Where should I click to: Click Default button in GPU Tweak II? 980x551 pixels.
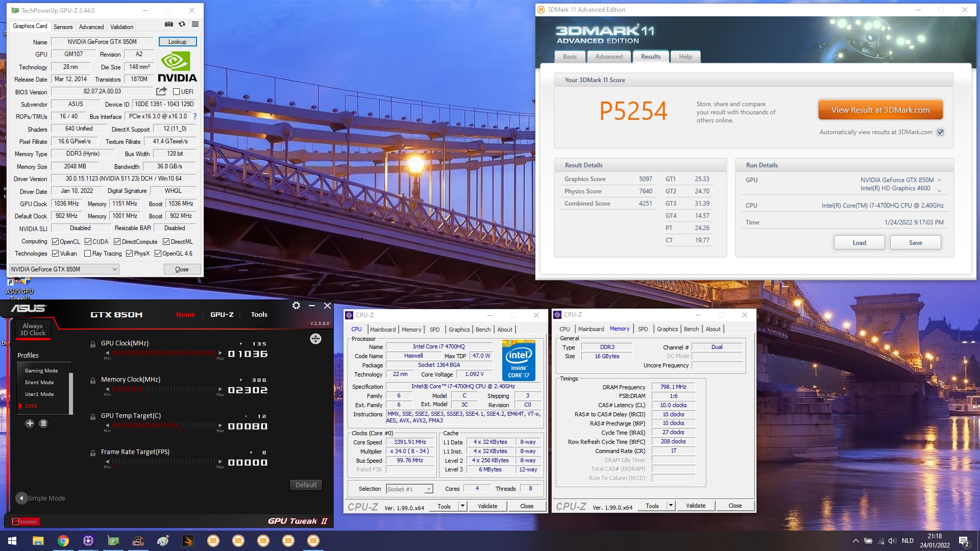point(306,485)
